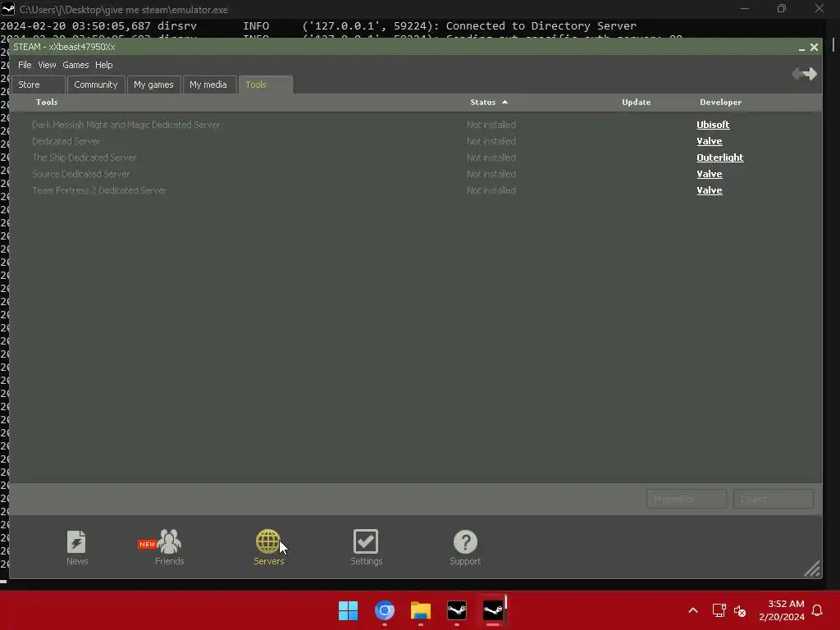Sort by the Update column header

point(637,103)
